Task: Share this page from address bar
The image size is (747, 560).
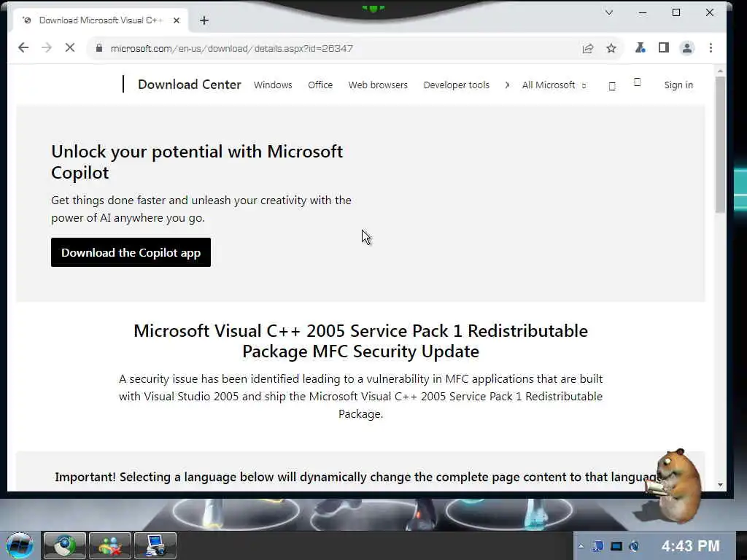Action: (588, 48)
